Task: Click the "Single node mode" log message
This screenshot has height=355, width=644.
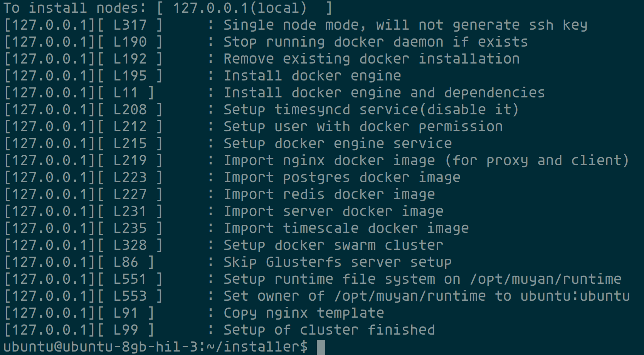Action: [x=405, y=25]
